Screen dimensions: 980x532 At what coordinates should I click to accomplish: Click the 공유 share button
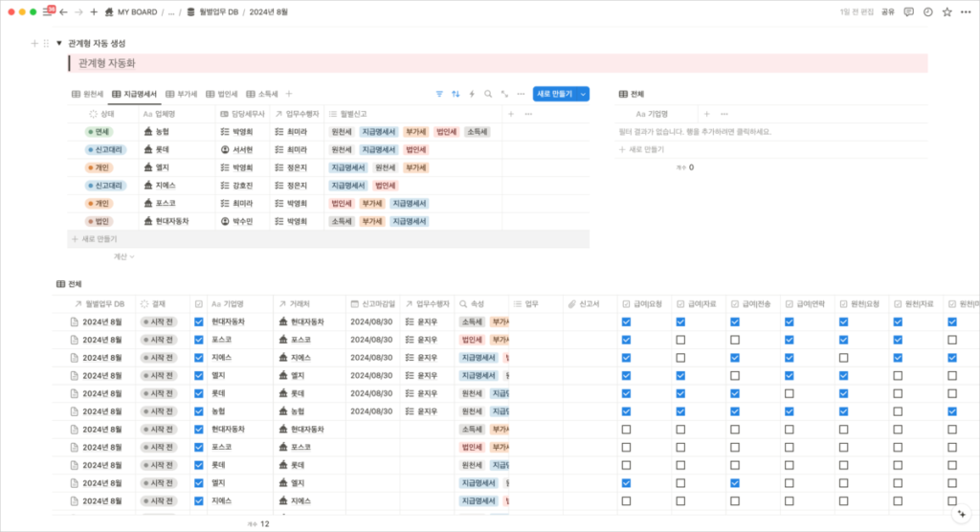tap(888, 11)
